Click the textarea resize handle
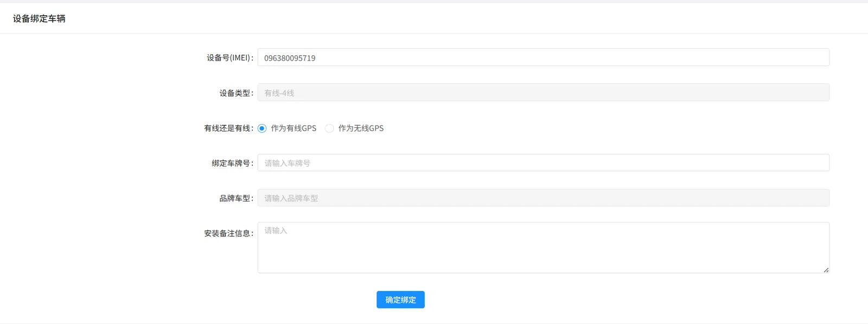Image resolution: width=868 pixels, height=324 pixels. 826,269
